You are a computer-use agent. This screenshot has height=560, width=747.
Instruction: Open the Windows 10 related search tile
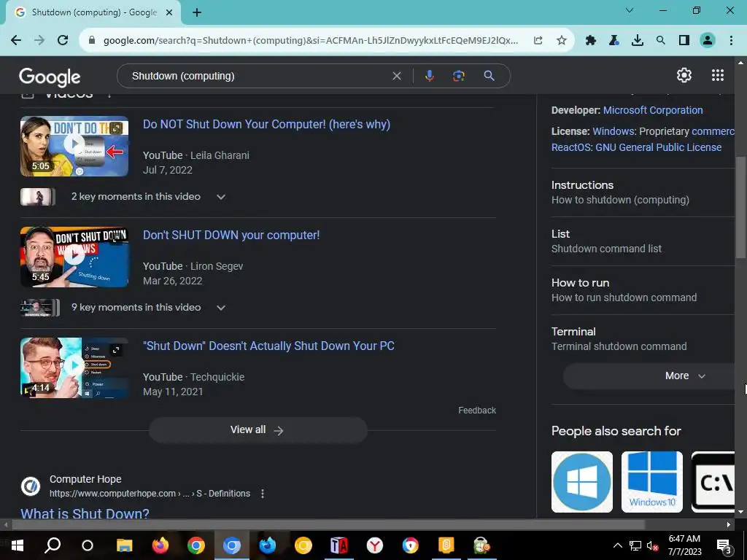coord(652,482)
